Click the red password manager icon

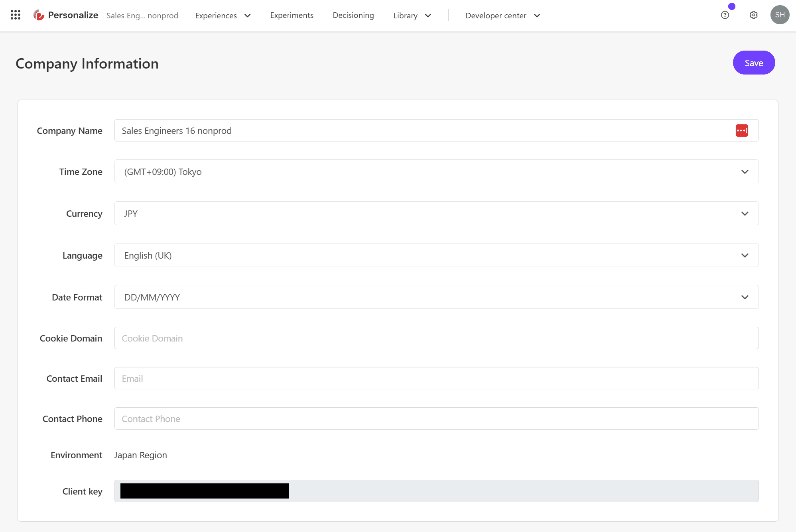tap(742, 131)
